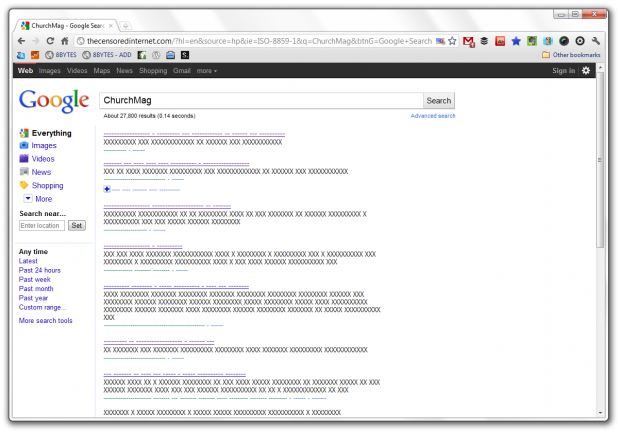Click the Enter location field
Viewport: 620px width, 432px height.
click(42, 225)
